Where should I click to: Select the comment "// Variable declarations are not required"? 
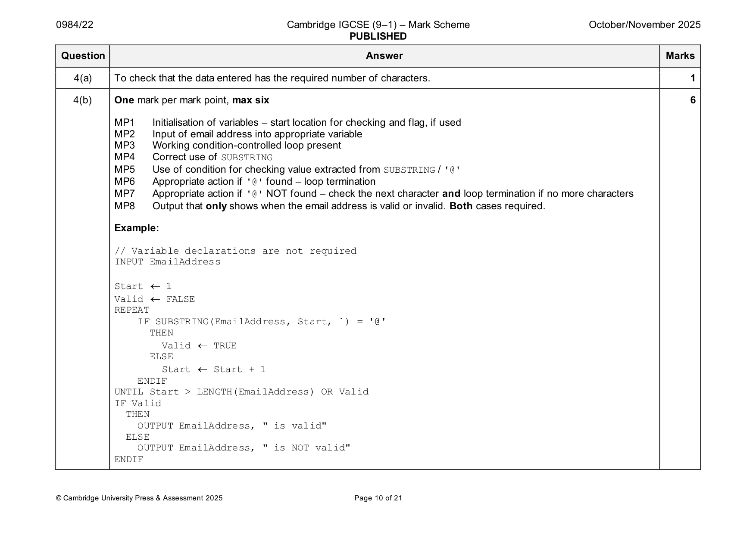[x=235, y=251]
